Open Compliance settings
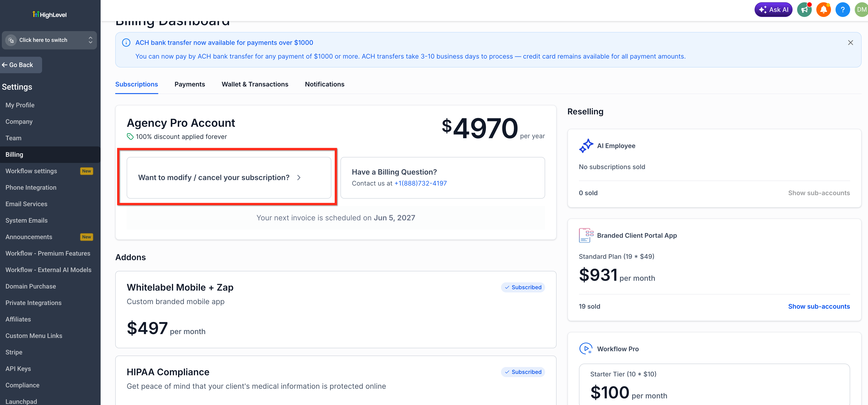Image resolution: width=868 pixels, height=405 pixels. point(22,386)
